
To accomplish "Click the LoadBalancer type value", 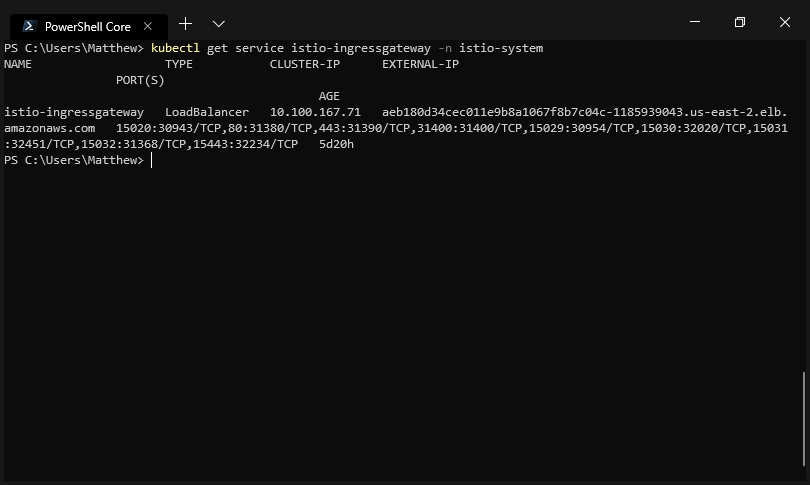I will pos(207,112).
